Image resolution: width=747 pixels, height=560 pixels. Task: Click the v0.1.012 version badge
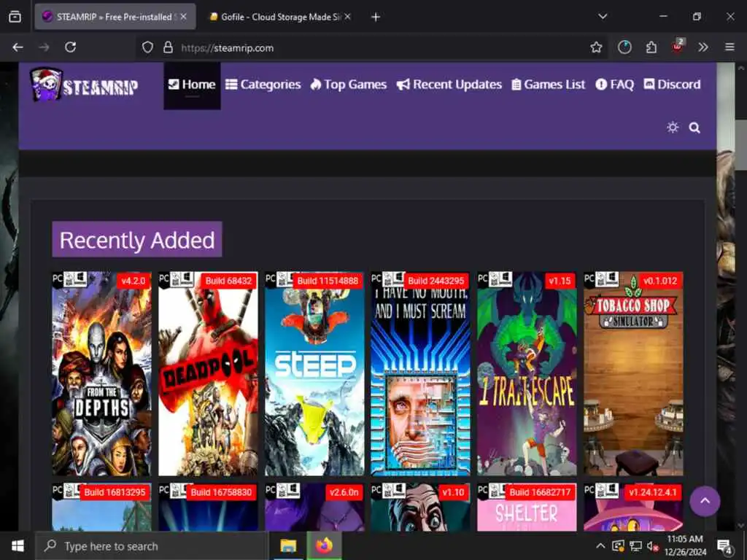(x=659, y=281)
